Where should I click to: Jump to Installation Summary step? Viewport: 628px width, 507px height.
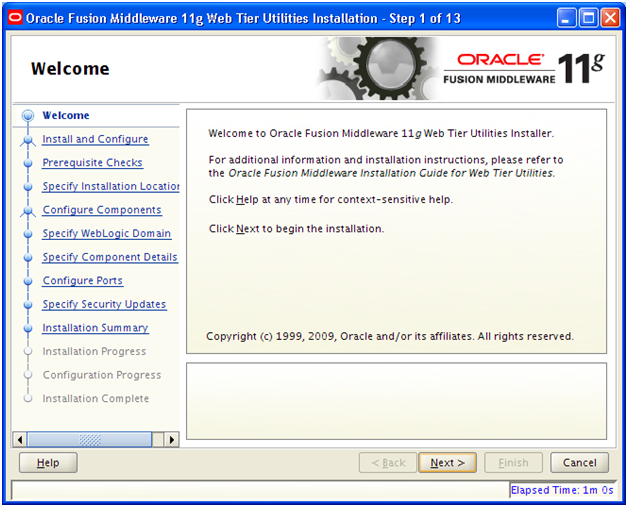click(95, 328)
